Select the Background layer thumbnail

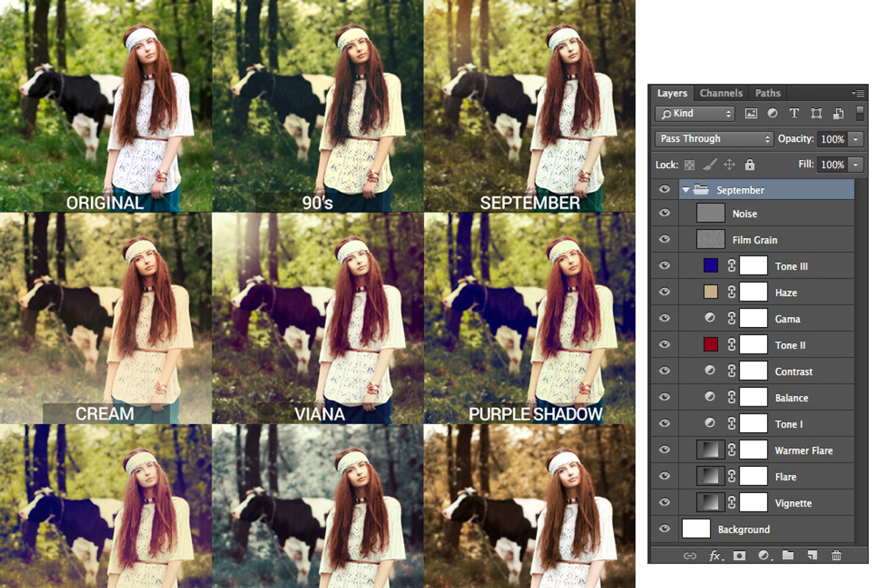pos(696,528)
